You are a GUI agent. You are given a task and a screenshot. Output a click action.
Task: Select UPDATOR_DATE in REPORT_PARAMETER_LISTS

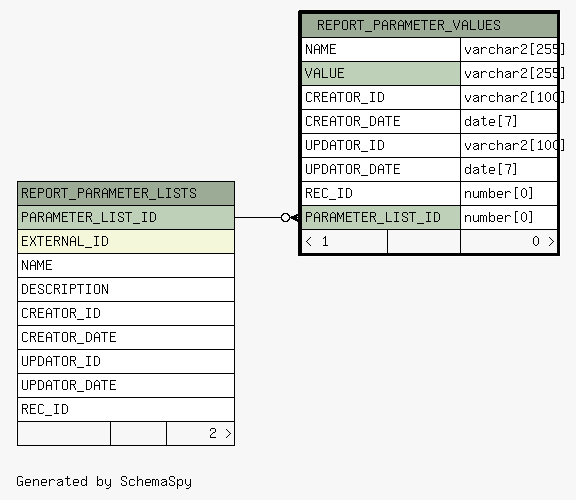coord(126,385)
